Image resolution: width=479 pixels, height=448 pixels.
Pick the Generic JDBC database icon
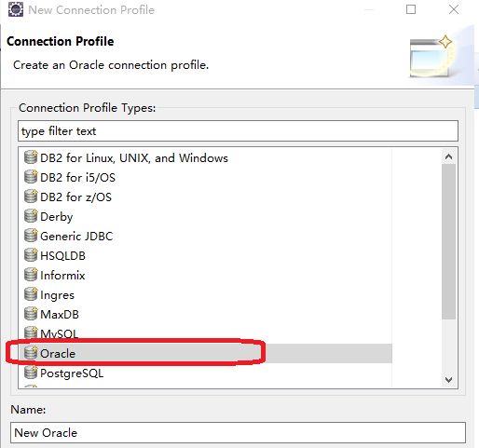pyautogui.click(x=31, y=236)
